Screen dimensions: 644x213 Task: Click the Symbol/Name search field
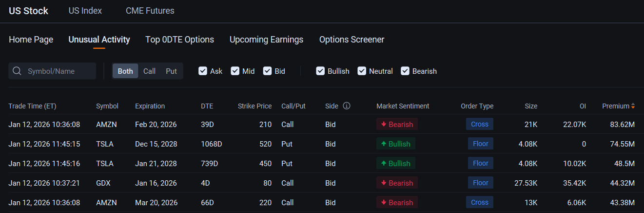click(52, 71)
